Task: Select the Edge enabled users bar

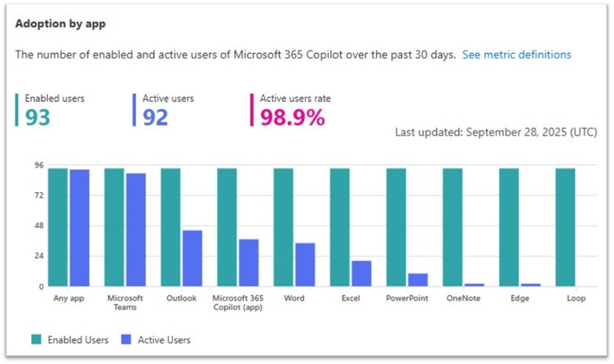Action: point(509,227)
